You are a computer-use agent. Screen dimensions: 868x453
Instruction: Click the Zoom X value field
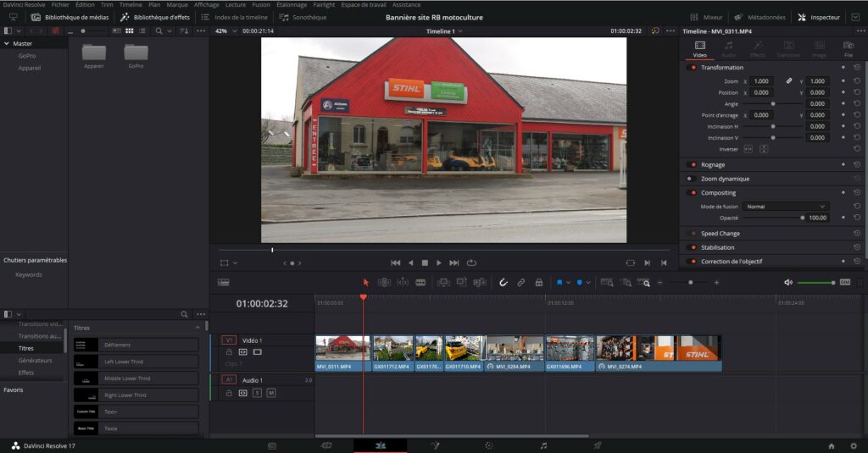click(762, 80)
